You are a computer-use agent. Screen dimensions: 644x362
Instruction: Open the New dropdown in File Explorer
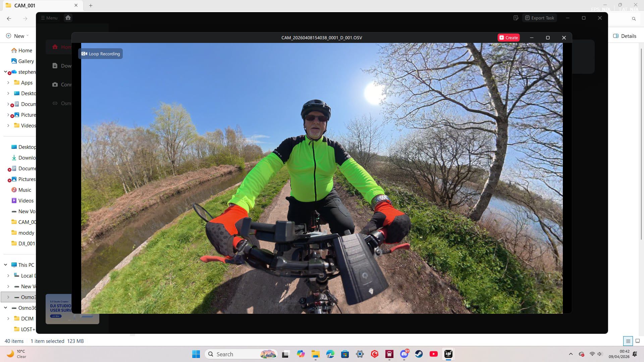click(17, 36)
